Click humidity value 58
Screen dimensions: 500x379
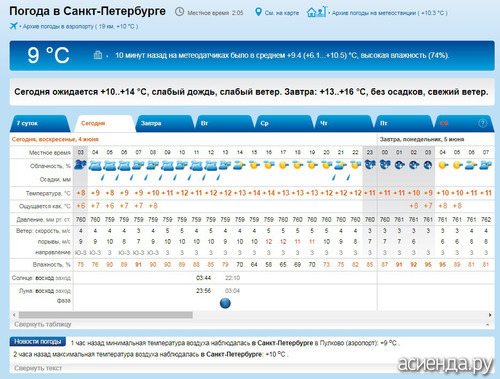(269, 265)
